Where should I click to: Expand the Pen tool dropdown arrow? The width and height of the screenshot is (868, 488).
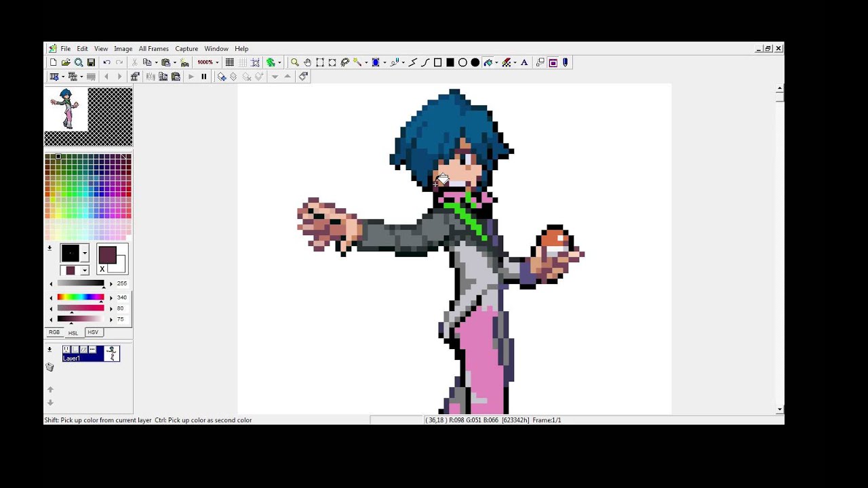pos(403,62)
